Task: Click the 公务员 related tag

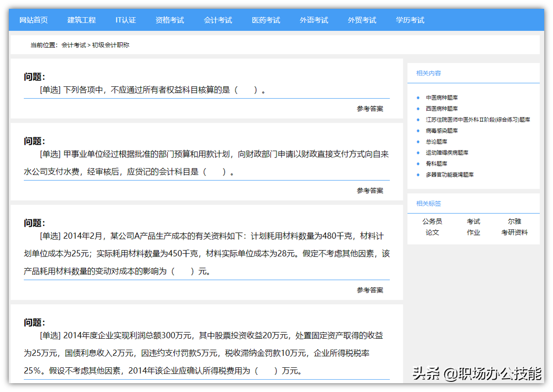Action: [x=432, y=221]
